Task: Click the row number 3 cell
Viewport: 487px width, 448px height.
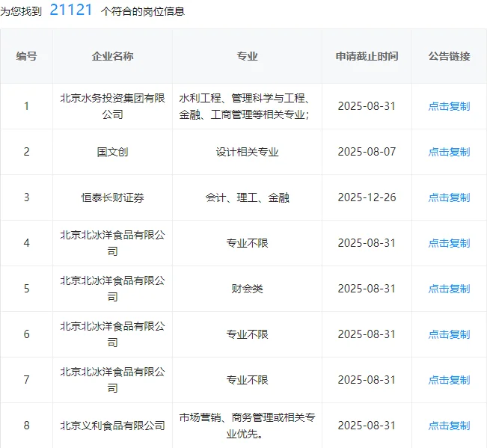Action: tap(26, 197)
